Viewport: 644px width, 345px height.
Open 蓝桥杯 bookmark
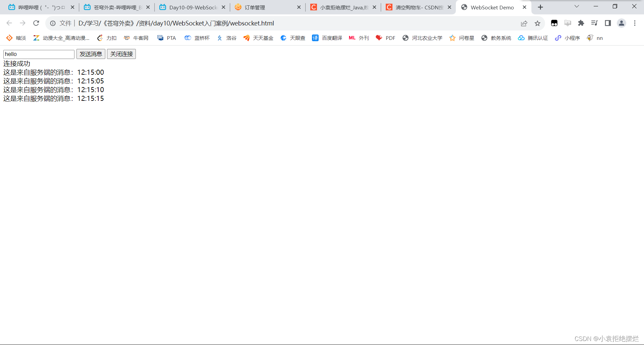pyautogui.click(x=197, y=38)
